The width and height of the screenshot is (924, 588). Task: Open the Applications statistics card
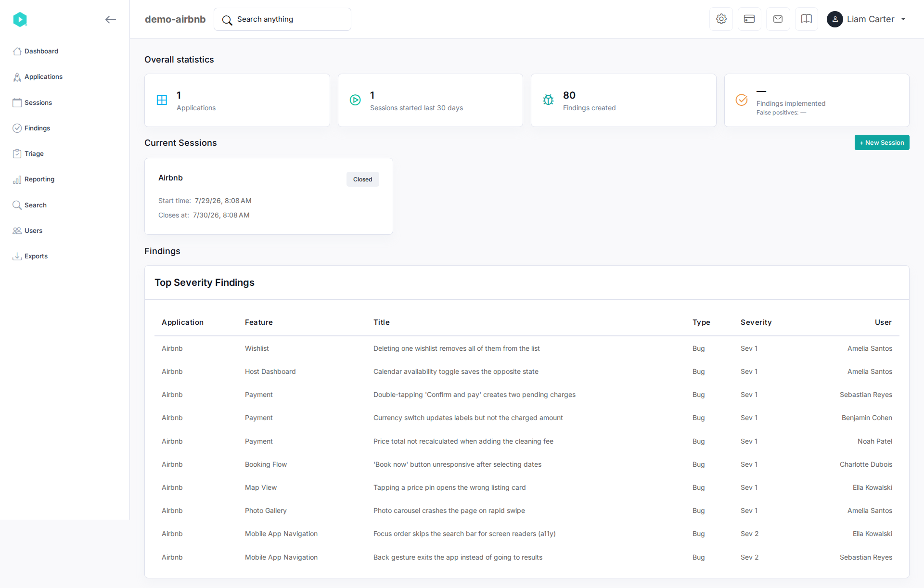coord(237,100)
